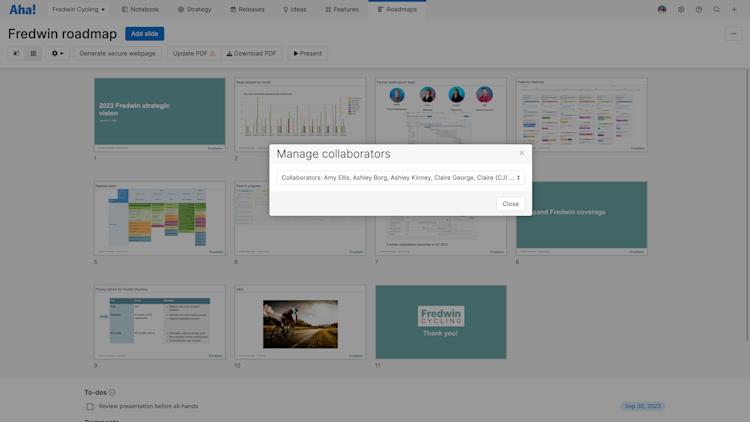The width and height of the screenshot is (750, 422).
Task: Click the search magnifier icon
Action: 717,9
